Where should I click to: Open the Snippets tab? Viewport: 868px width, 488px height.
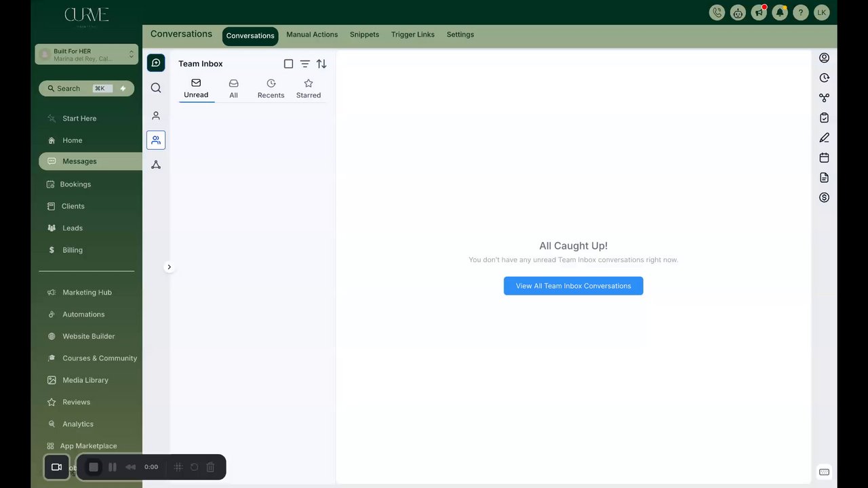pyautogui.click(x=364, y=35)
